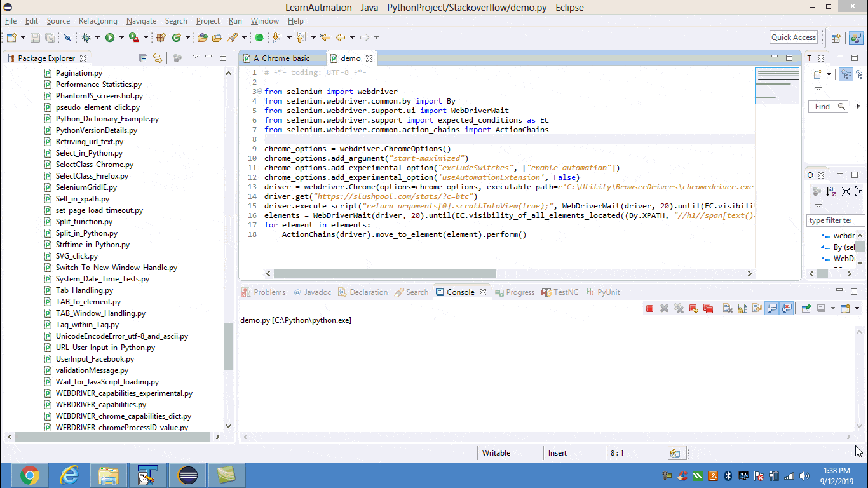
Task: Click the Quick Access search box
Action: 793,37
